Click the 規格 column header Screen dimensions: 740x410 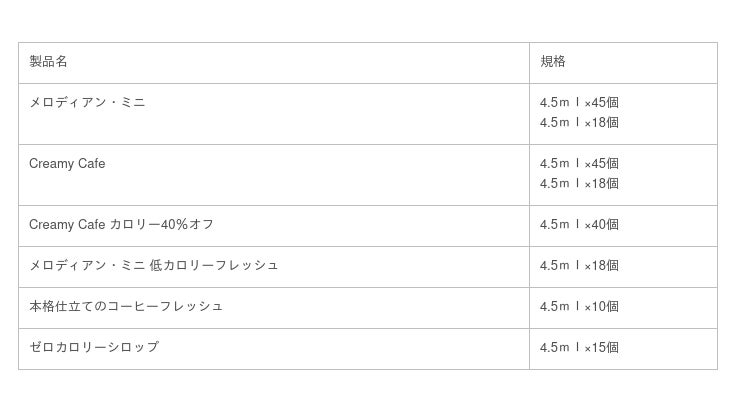553,62
